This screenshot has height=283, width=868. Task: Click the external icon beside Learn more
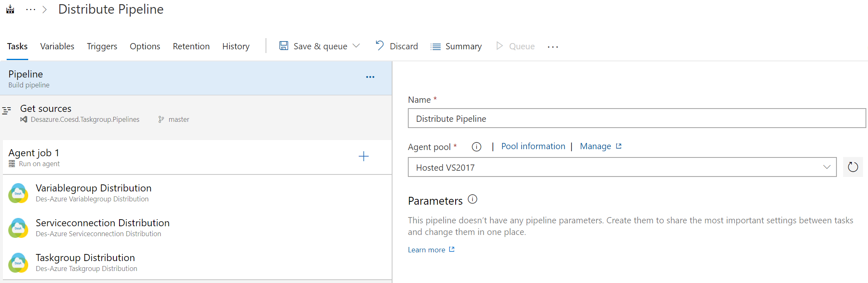tap(452, 249)
